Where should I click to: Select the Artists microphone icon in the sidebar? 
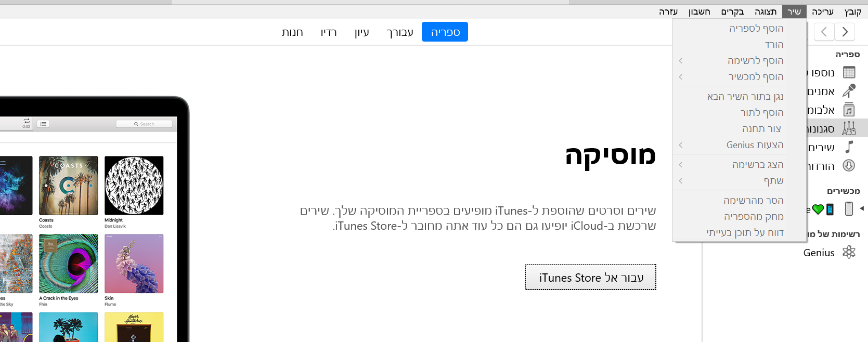pos(849,91)
